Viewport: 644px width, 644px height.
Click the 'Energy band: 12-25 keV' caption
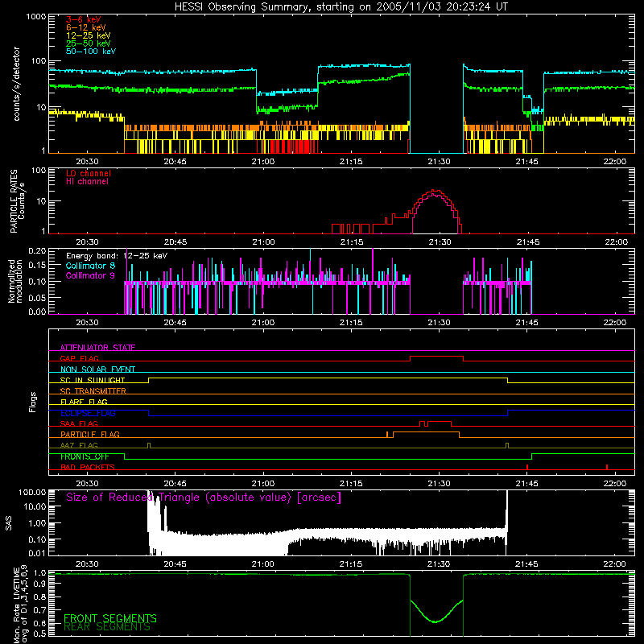117,256
